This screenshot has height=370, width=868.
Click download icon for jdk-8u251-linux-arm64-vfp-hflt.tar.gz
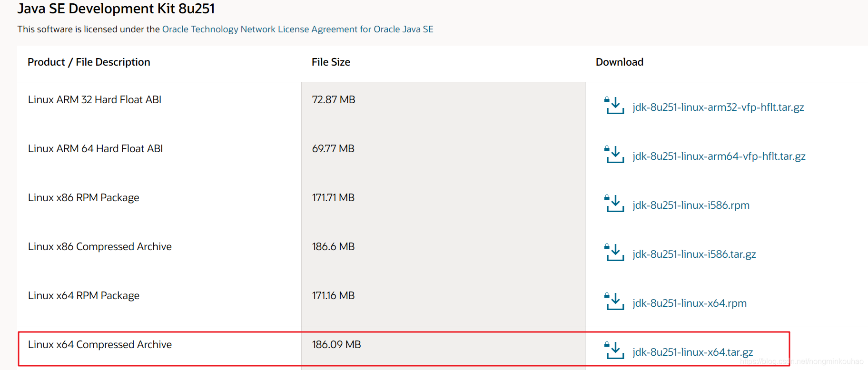point(614,155)
